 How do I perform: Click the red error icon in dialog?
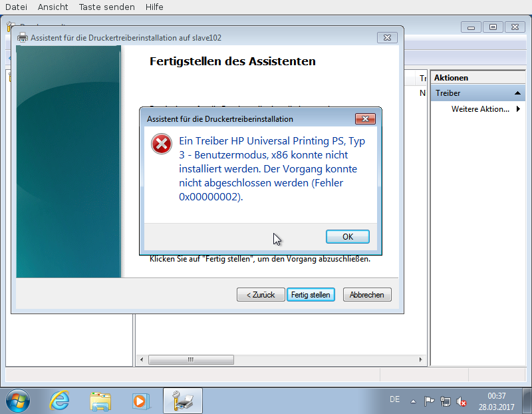click(x=161, y=143)
